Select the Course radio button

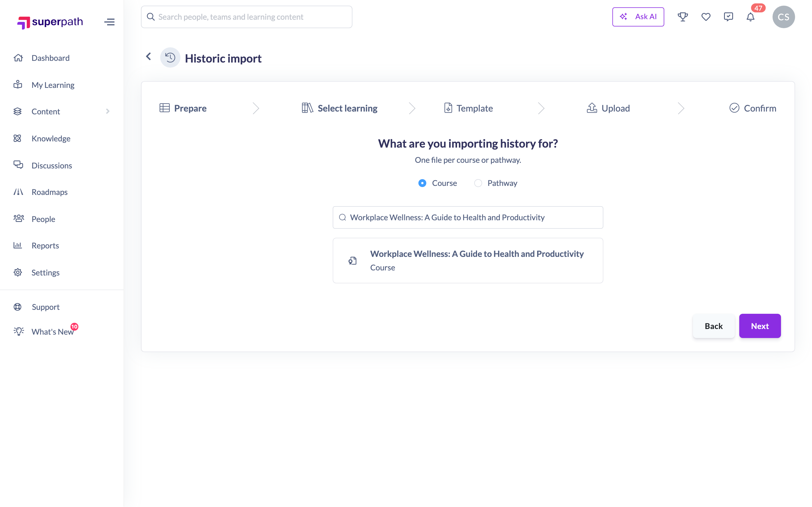(422, 183)
